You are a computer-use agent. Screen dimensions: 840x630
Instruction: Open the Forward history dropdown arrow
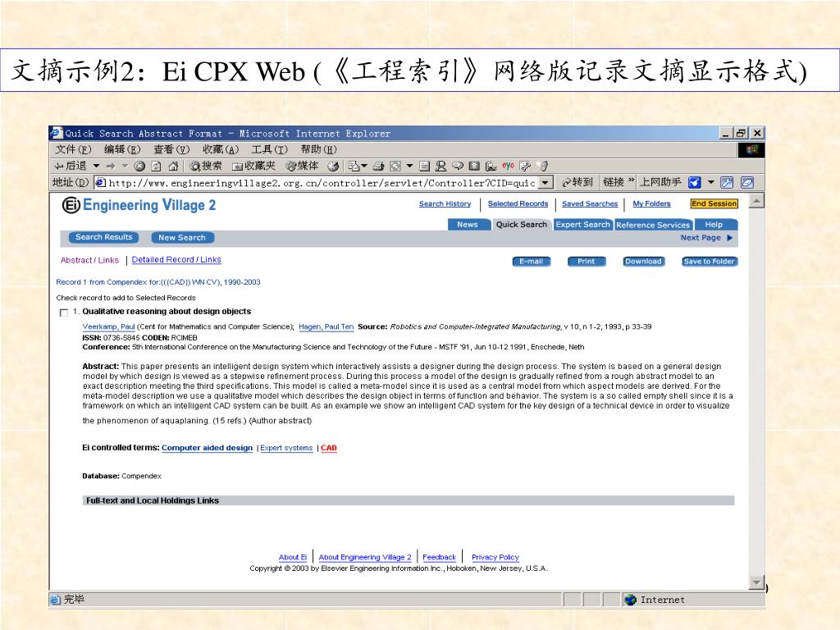point(125,166)
